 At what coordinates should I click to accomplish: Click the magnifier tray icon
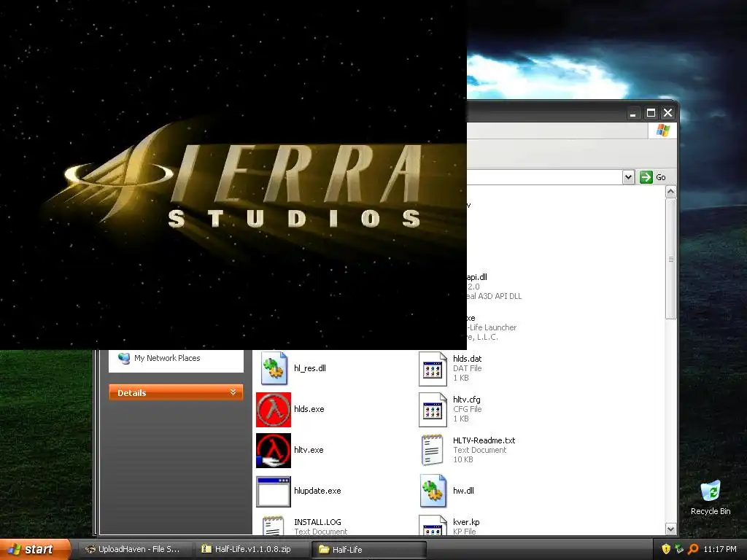pos(693,549)
